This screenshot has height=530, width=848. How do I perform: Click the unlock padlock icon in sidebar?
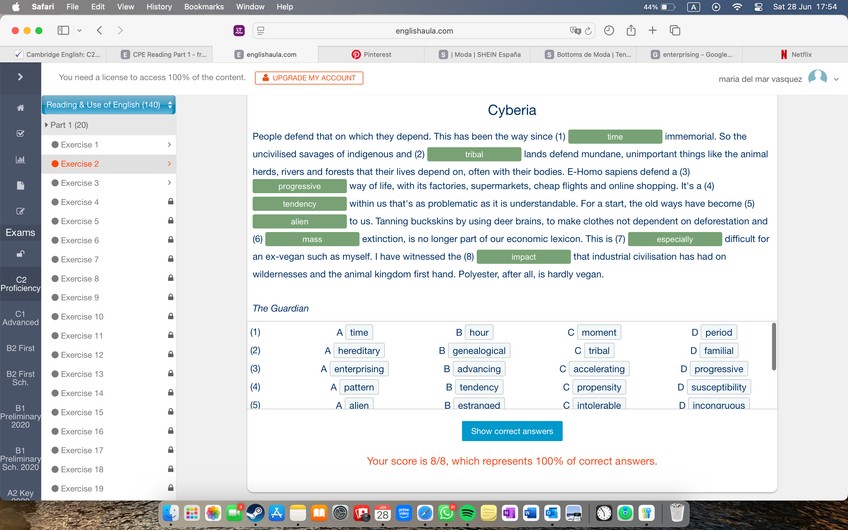tap(20, 254)
